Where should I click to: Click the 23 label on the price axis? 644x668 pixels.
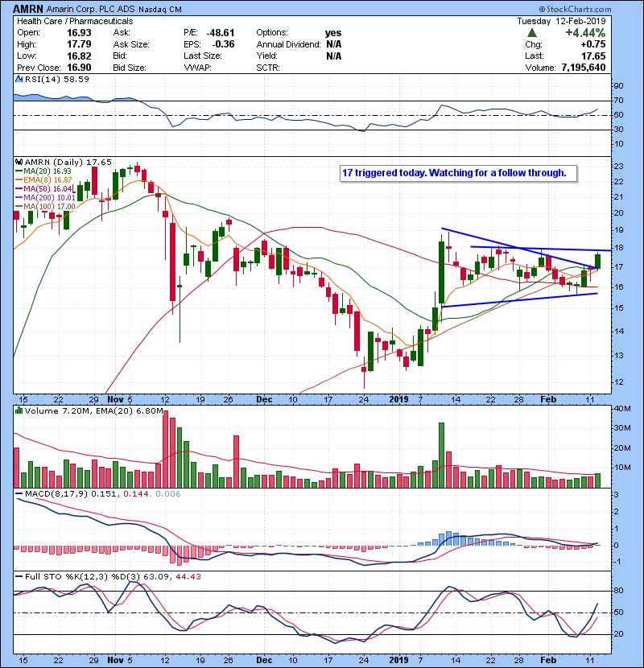tap(618, 166)
